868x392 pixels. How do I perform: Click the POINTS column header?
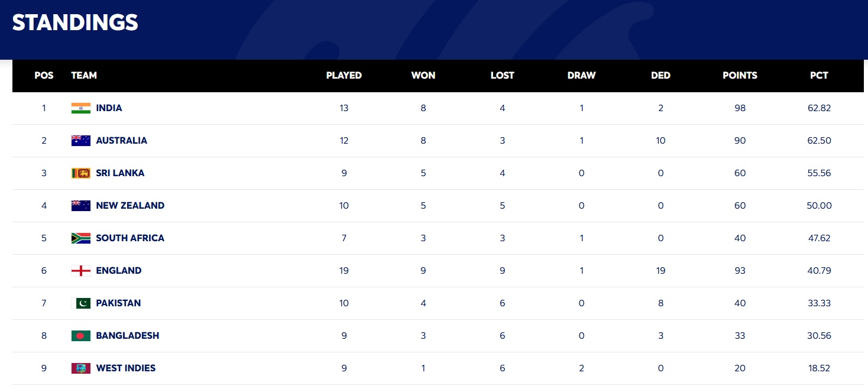740,76
